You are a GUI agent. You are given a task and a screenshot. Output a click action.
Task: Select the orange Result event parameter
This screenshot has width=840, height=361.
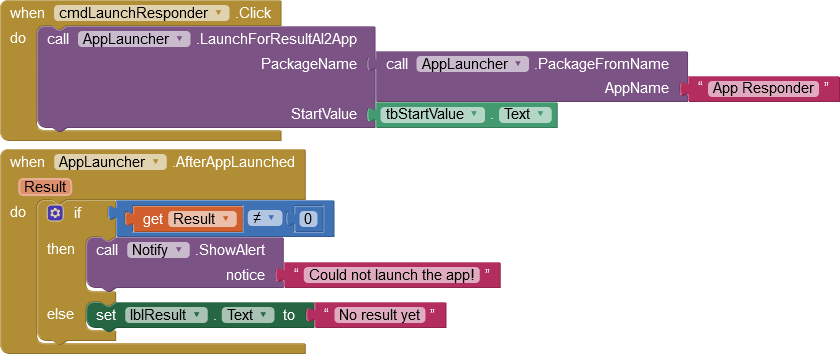[x=46, y=187]
